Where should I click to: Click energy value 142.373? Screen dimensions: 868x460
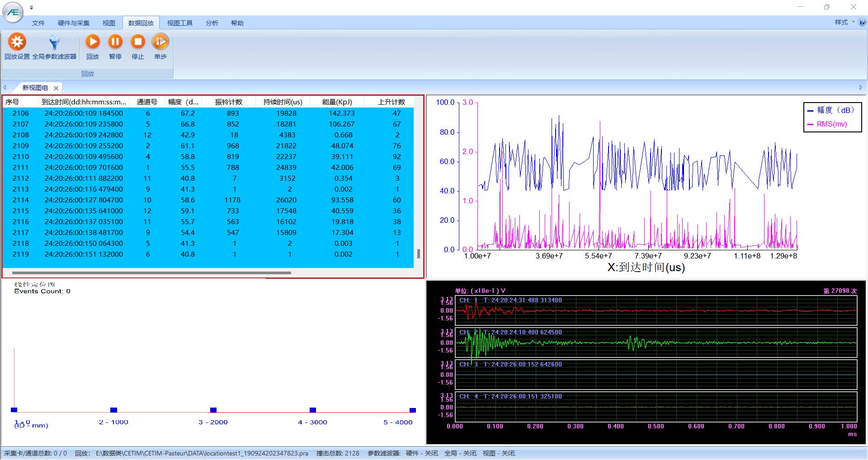coord(341,113)
